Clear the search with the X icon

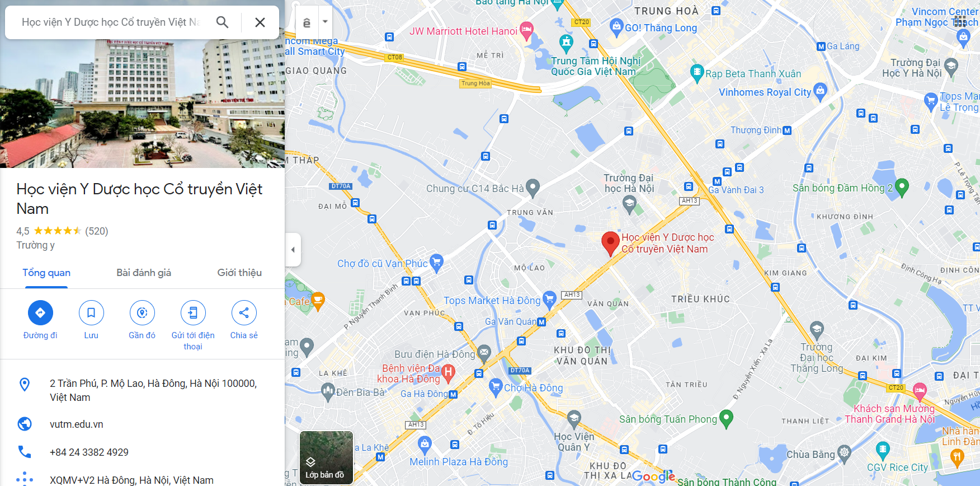(260, 22)
